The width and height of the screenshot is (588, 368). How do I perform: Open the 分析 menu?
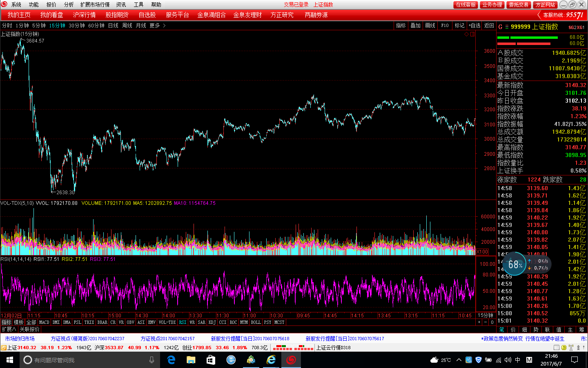[x=69, y=4]
